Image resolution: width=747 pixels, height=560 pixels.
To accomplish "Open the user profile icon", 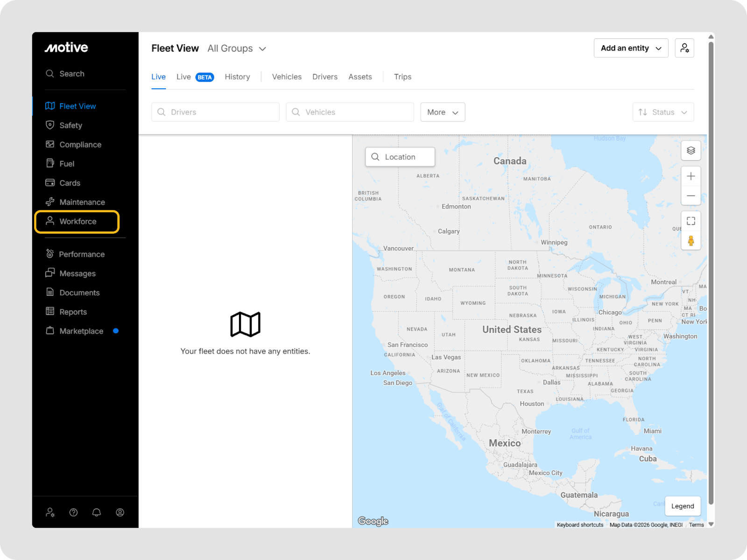I will click(120, 512).
